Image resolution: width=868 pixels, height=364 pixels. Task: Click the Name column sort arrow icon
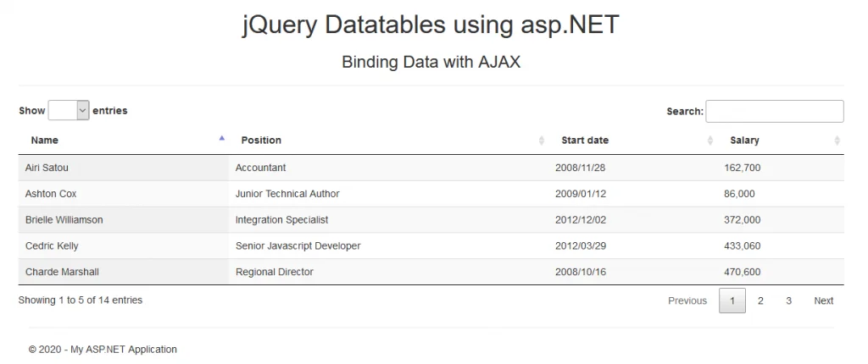222,138
